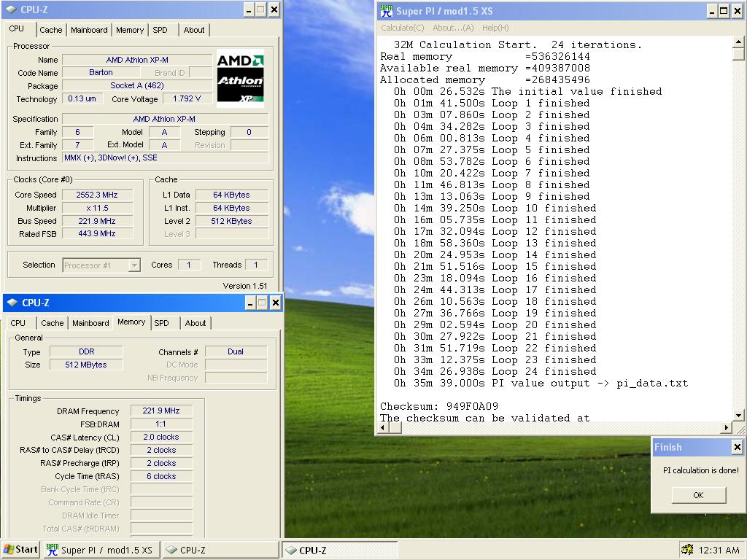Open Calculate(C) menu in Super PI
Viewport: 747px width, 560px height.
click(x=403, y=28)
